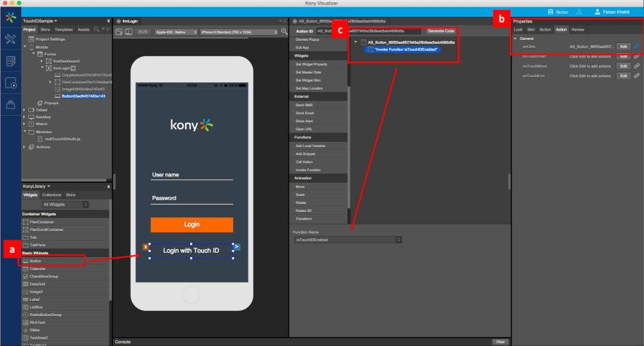Click Edit for the onTouchMove action
Screen dimensions: 644x346
coord(624,66)
